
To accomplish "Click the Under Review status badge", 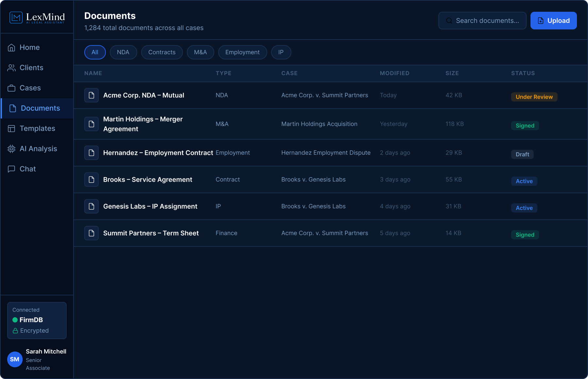I will click(534, 97).
